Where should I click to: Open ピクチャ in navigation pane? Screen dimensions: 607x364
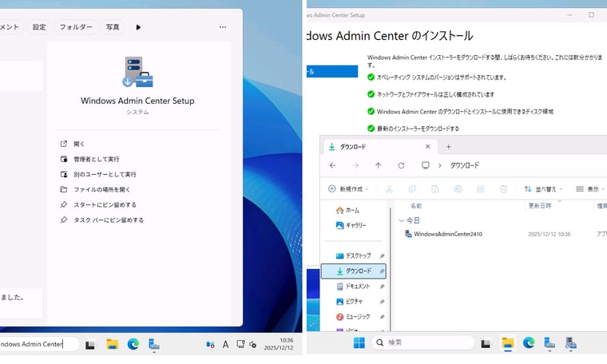tap(349, 301)
